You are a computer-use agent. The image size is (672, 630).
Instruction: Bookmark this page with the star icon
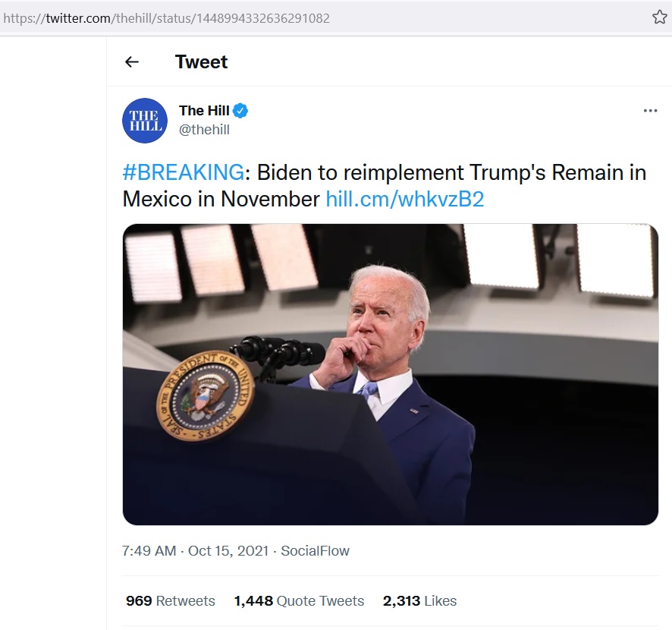[x=659, y=17]
